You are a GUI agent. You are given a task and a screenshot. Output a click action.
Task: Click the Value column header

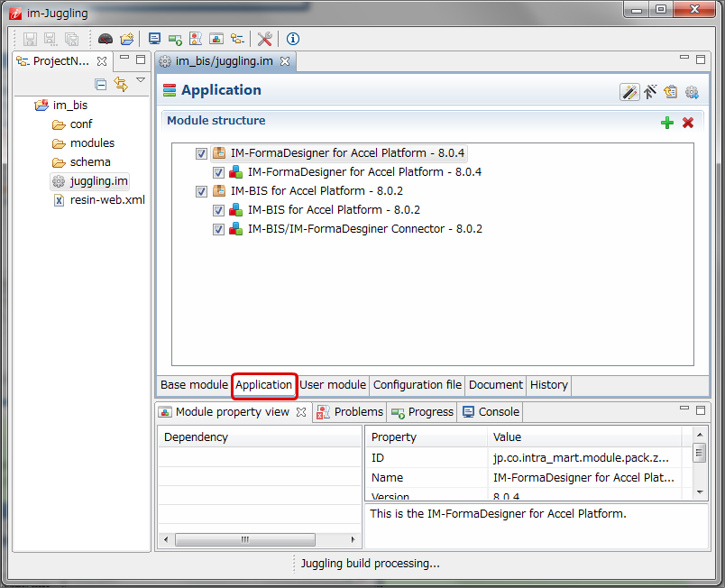coord(584,436)
